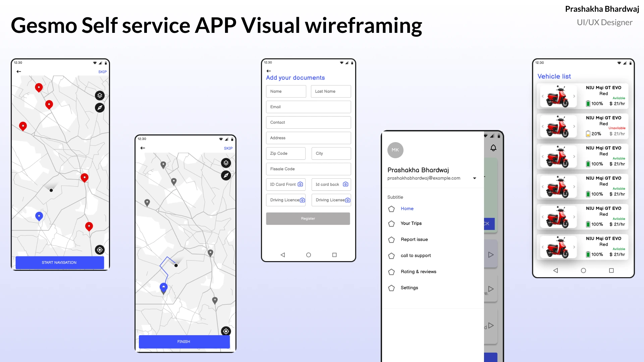Click the locate-me target icon on first map
This screenshot has height=362, width=644.
click(100, 250)
